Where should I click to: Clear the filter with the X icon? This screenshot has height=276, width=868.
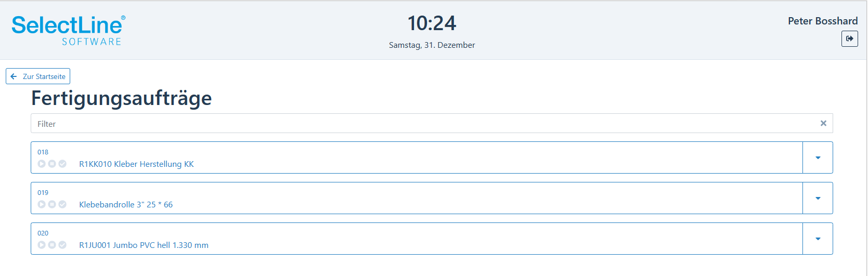point(823,123)
